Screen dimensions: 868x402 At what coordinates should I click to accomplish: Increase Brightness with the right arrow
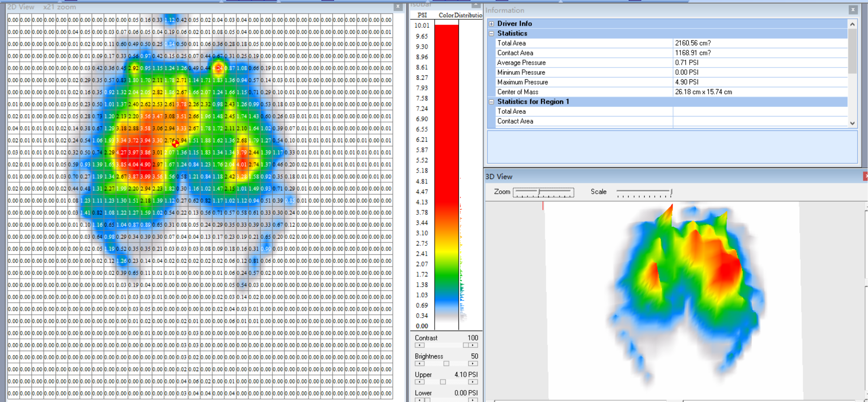click(x=474, y=363)
